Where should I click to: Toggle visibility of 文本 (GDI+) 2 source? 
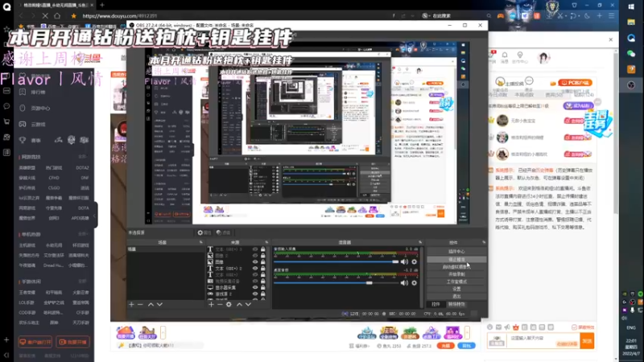(x=255, y=269)
